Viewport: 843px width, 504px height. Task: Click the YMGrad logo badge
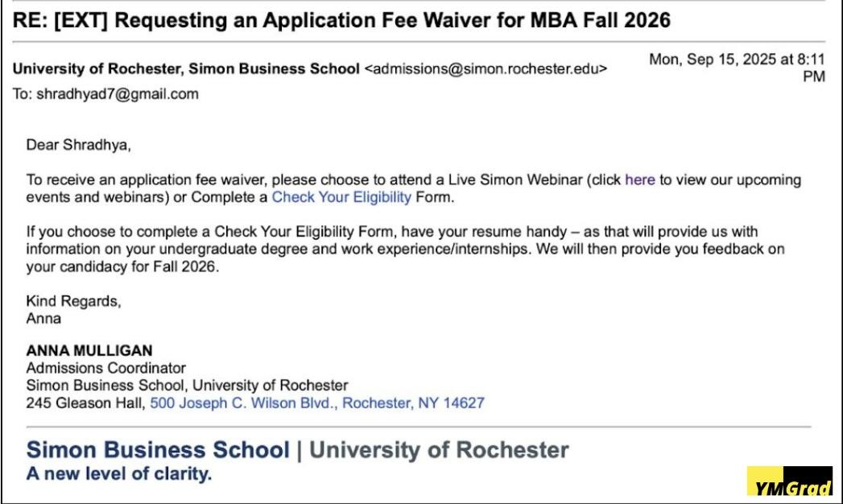point(789,481)
